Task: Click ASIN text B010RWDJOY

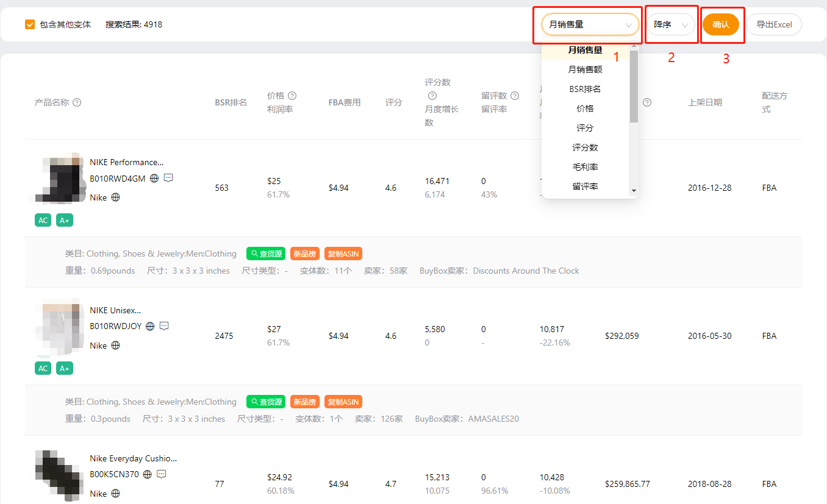Action: (x=116, y=327)
